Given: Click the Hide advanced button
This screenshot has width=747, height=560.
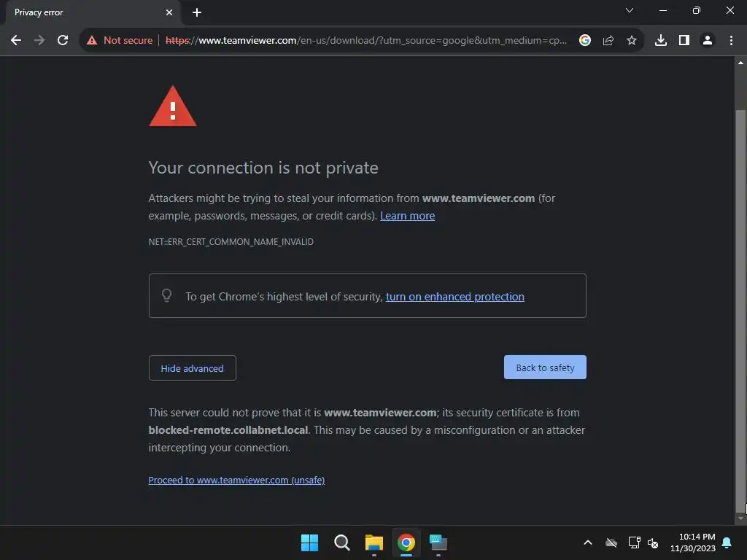Looking at the screenshot, I should (192, 368).
